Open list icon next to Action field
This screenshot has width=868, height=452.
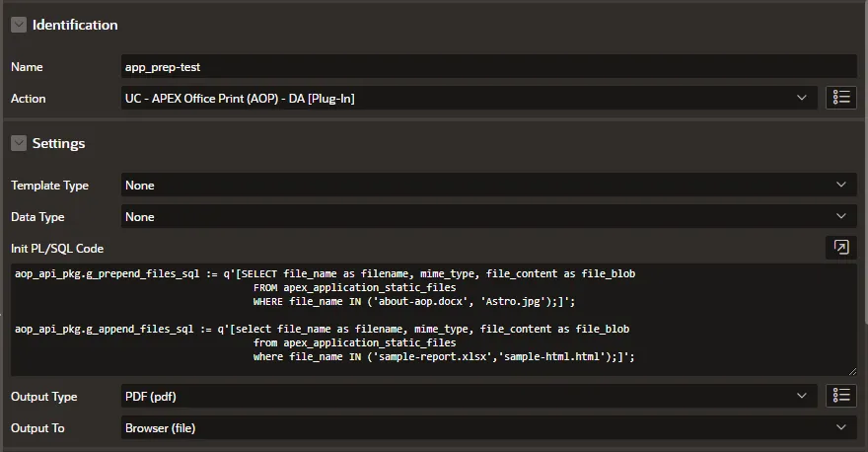[x=840, y=98]
